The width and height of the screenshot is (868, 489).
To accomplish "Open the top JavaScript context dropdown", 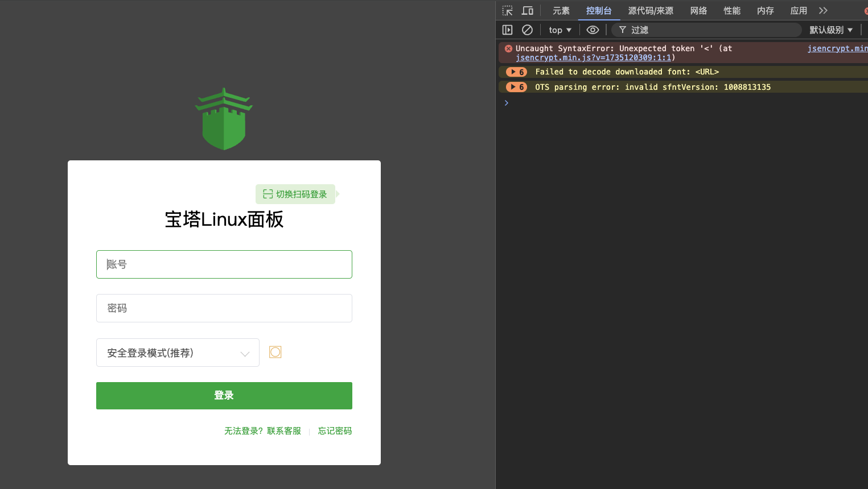I will tap(560, 30).
